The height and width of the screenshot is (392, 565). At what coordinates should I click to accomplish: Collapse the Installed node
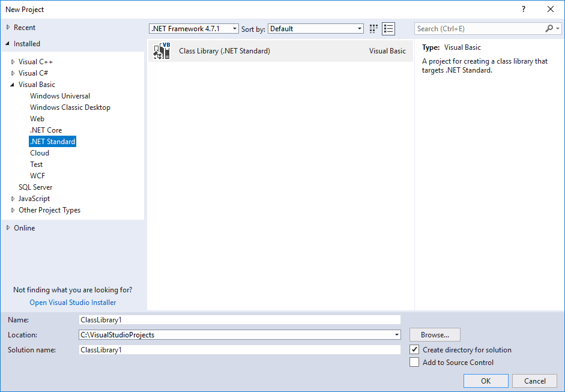click(8, 44)
